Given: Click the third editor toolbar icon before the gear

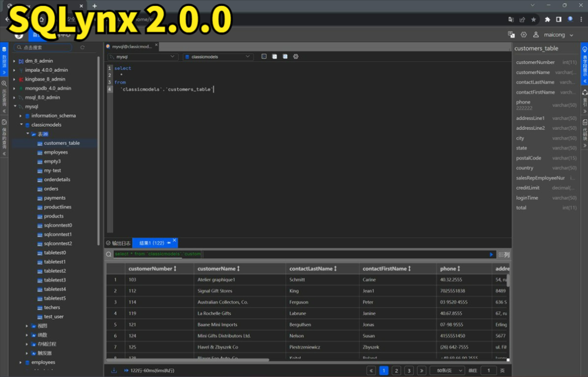Looking at the screenshot, I should pyautogui.click(x=285, y=56).
